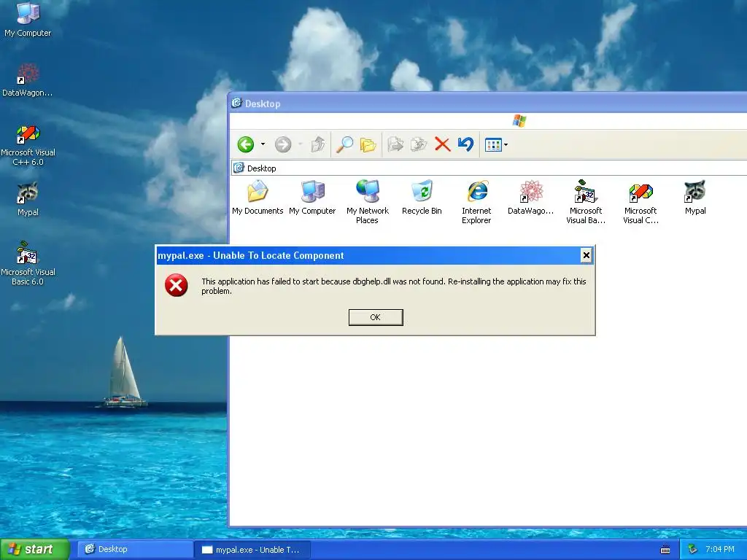Click the Windows flag logo in Desktop window
The width and height of the screenshot is (747, 560).
point(519,121)
